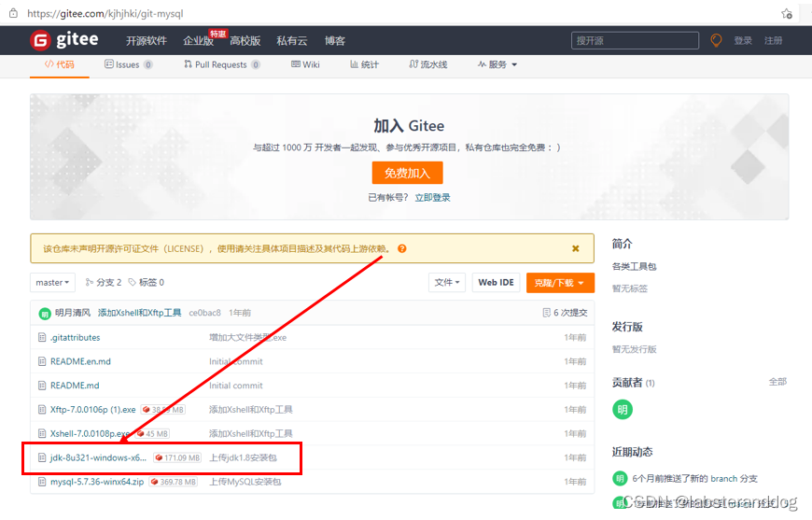Expand the 服务 menu
812x520 pixels.
[x=497, y=64]
